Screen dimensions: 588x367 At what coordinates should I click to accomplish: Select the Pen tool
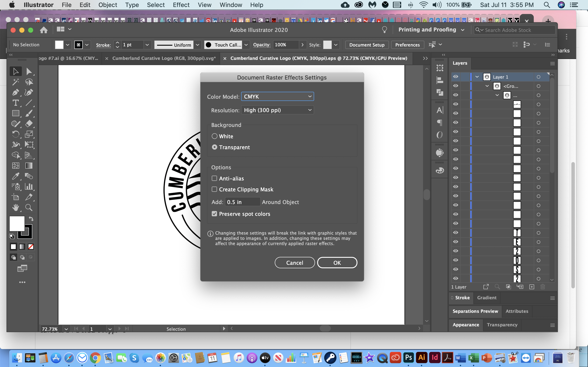16,92
